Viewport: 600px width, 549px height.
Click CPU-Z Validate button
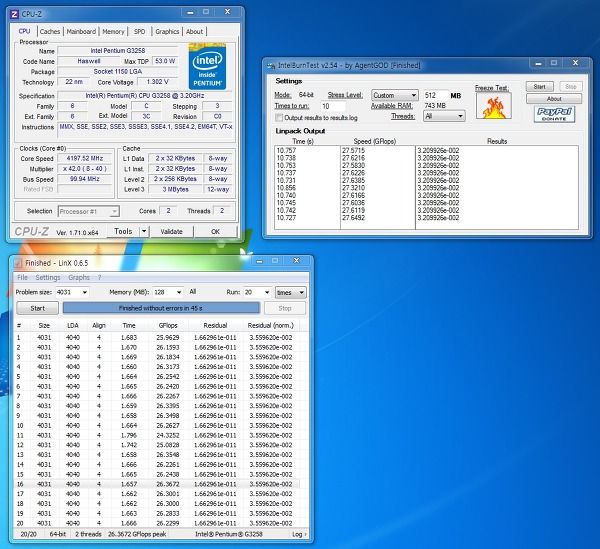click(171, 231)
